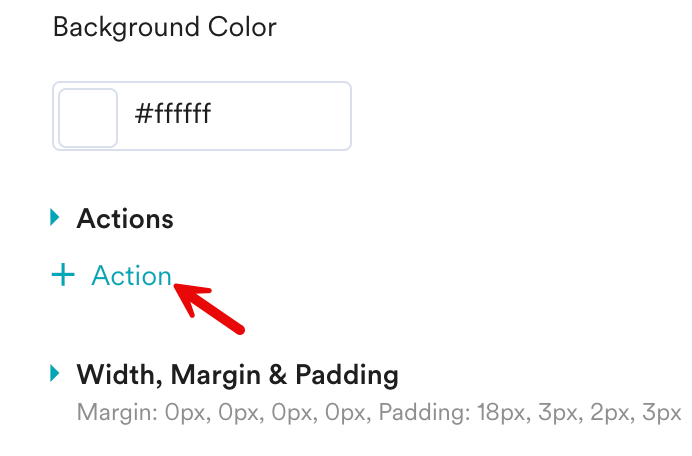Click the gray margin and padding summary line
The height and width of the screenshot is (456, 692).
pyautogui.click(x=379, y=412)
